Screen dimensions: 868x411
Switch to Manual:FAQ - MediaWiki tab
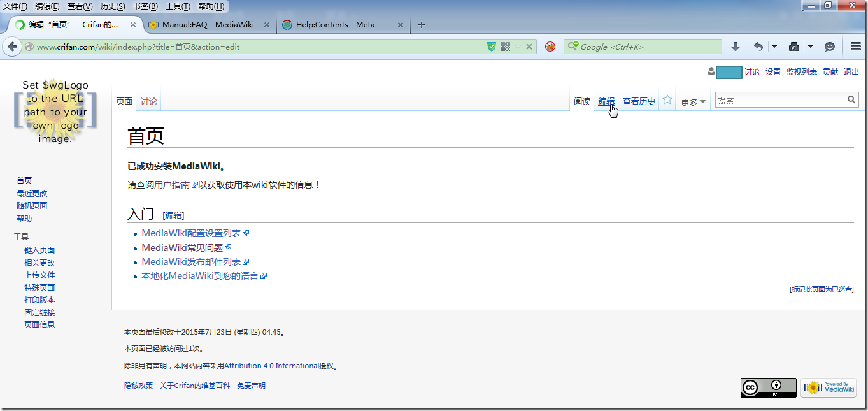click(x=208, y=25)
